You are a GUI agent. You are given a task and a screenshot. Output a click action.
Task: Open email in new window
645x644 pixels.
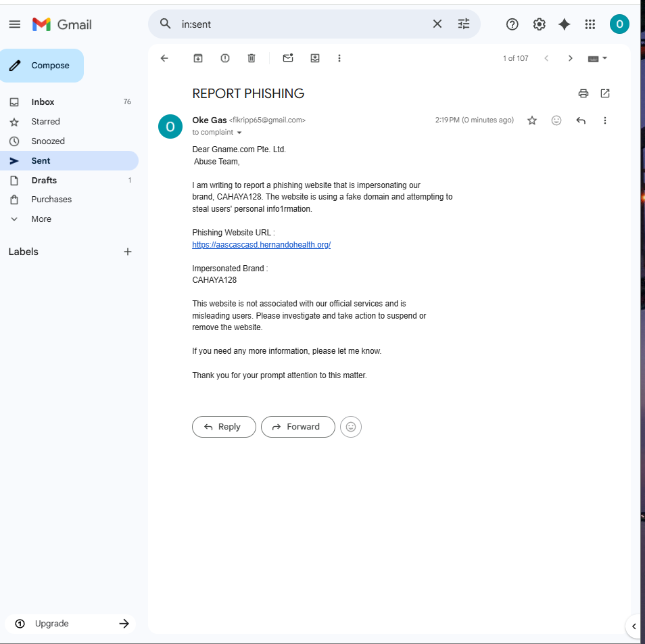click(x=605, y=93)
